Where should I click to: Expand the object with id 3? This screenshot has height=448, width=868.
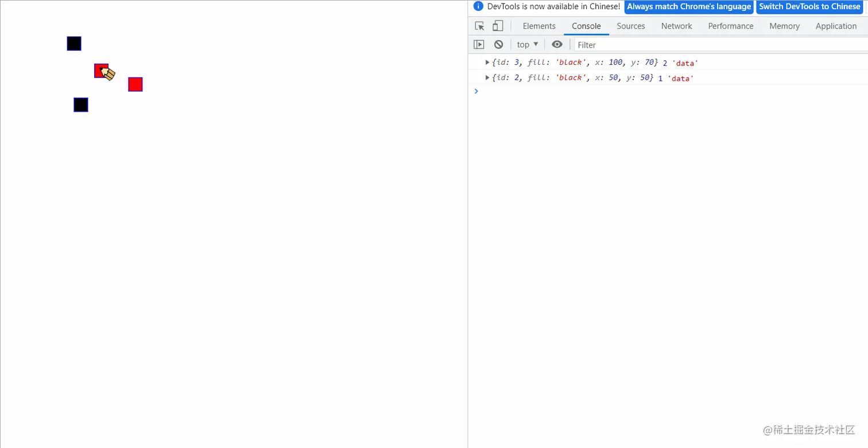(x=487, y=62)
